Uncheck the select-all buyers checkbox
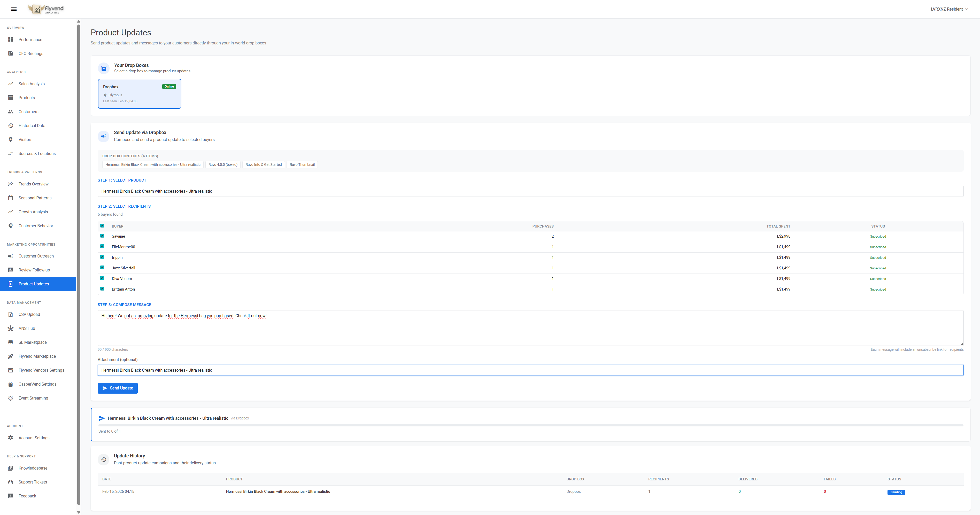Viewport: 980px width, 515px height. [x=102, y=225]
